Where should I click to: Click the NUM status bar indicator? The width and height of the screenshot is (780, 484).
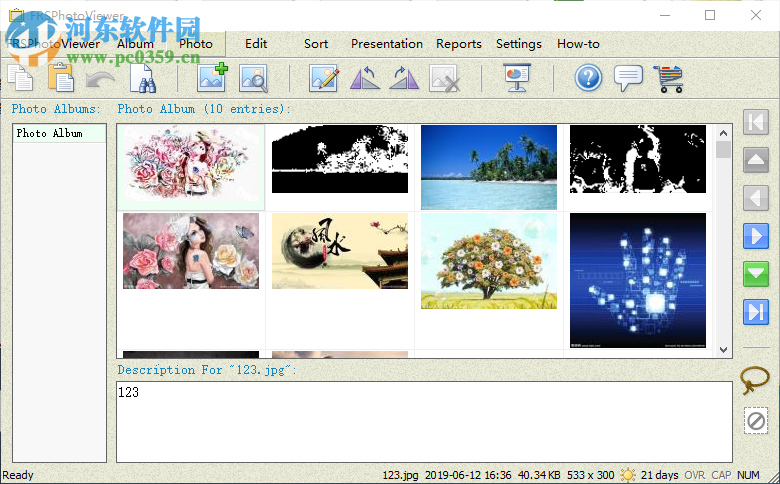tap(748, 475)
